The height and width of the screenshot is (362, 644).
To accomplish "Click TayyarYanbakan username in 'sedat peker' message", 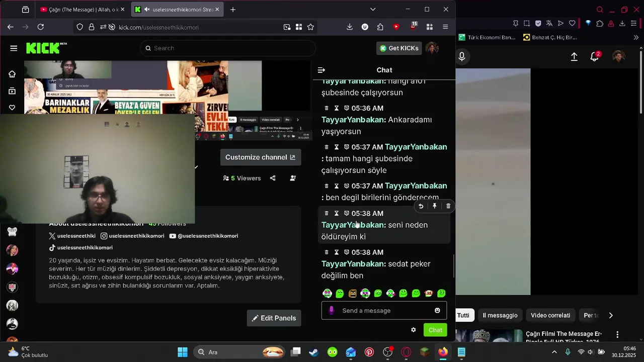I will pyautogui.click(x=354, y=264).
